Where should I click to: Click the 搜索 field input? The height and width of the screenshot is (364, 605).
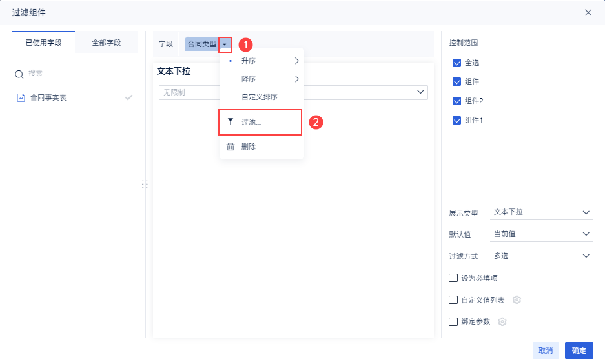(x=81, y=74)
